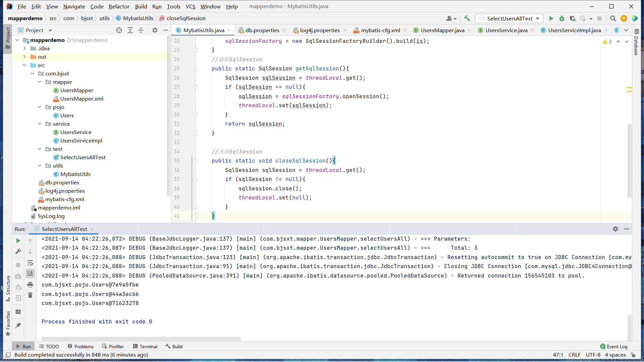Click the up arrow in Run console
Screen dimensions: 644x362
click(30, 241)
